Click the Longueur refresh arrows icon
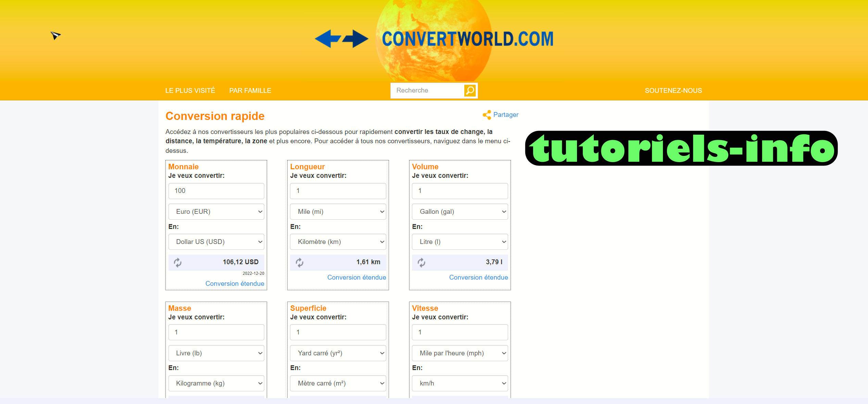This screenshot has width=868, height=404. [299, 262]
